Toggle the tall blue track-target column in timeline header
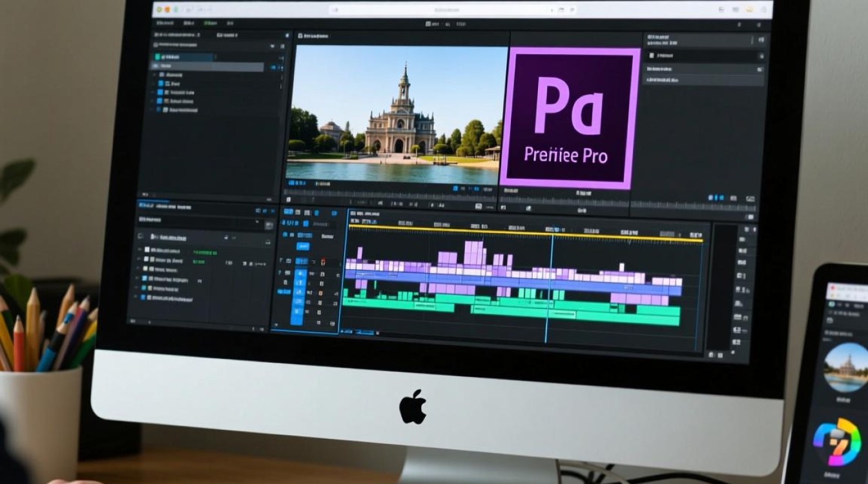The width and height of the screenshot is (868, 484). 298,297
